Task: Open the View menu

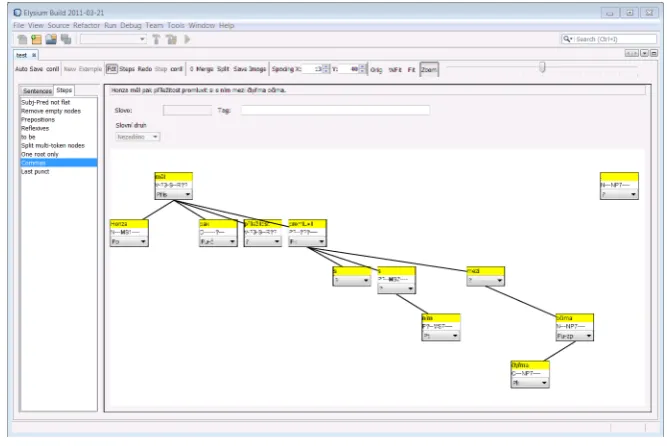Action: (36, 26)
